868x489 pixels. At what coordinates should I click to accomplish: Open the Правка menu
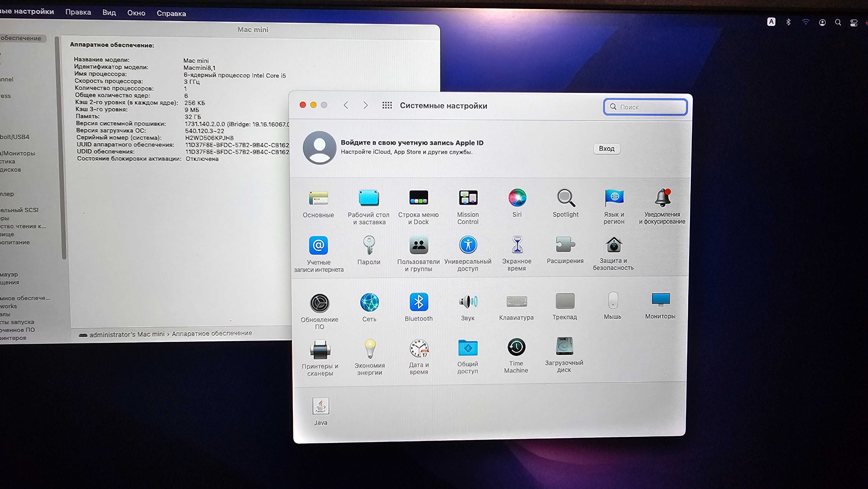[78, 12]
